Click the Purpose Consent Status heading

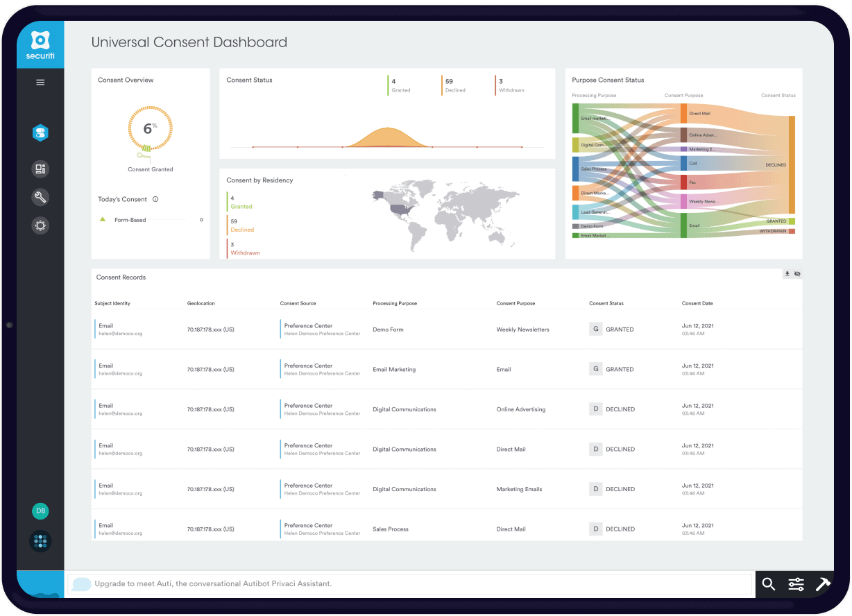tap(608, 80)
